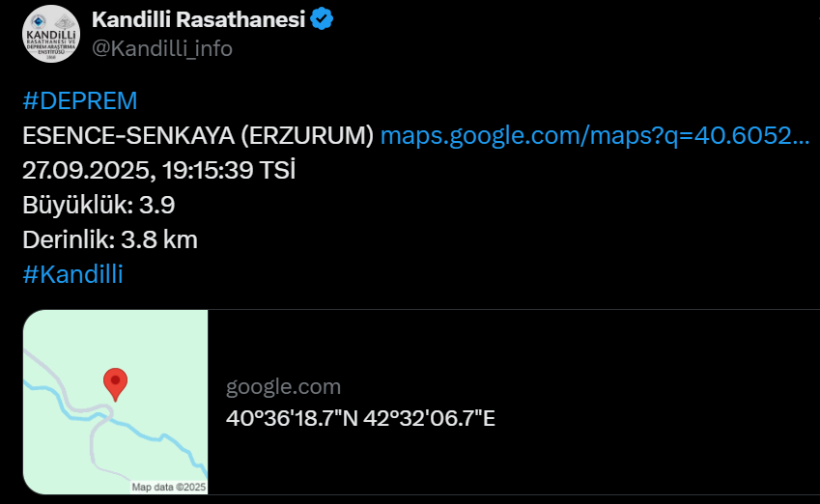The height and width of the screenshot is (504, 820).
Task: Click the google.com domain on the card
Action: click(283, 387)
